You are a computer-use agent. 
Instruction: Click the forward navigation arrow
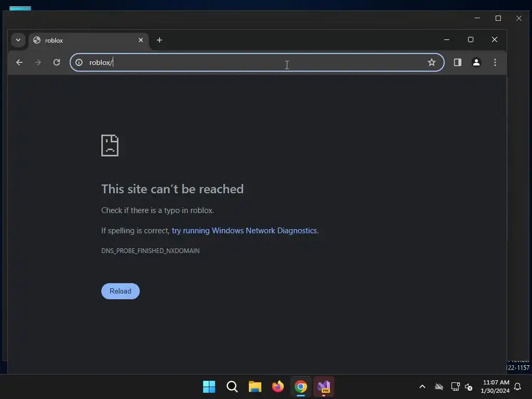pos(38,62)
